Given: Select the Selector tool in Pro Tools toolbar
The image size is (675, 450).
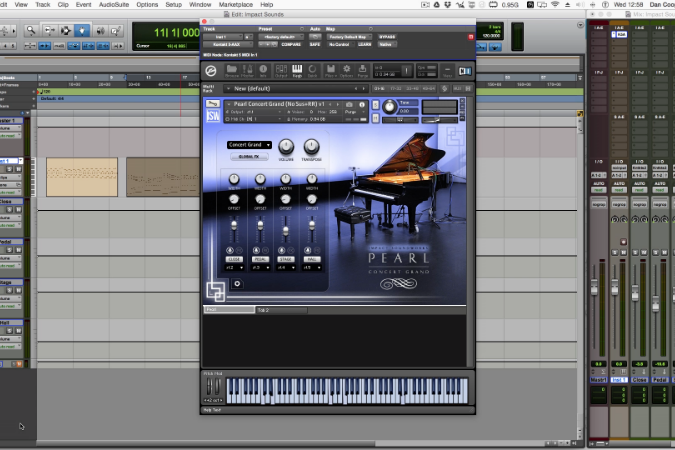Looking at the screenshot, I should point(65,30).
